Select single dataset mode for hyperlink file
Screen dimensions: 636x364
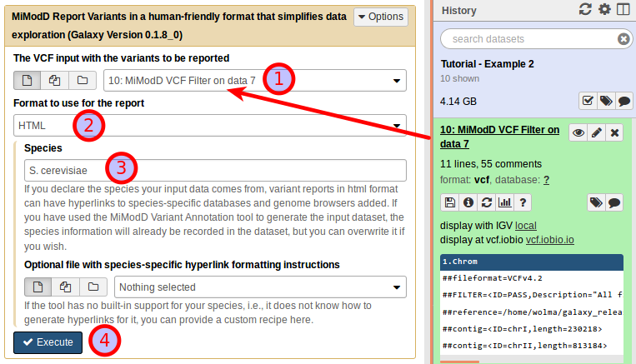38,287
